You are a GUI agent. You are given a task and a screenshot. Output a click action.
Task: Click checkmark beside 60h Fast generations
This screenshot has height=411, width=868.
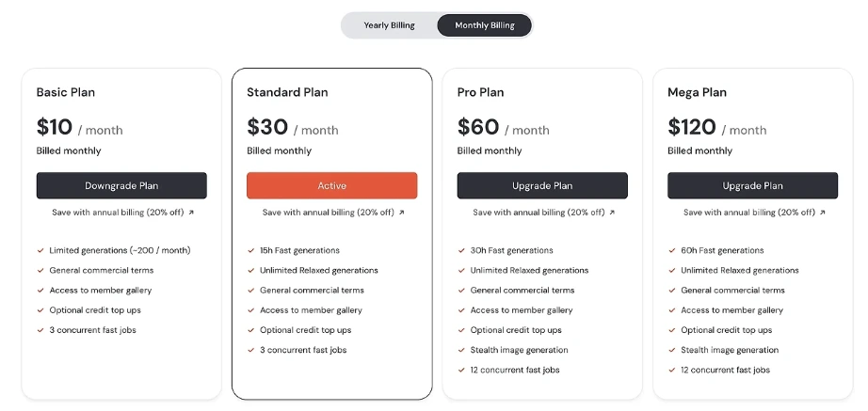(x=671, y=251)
